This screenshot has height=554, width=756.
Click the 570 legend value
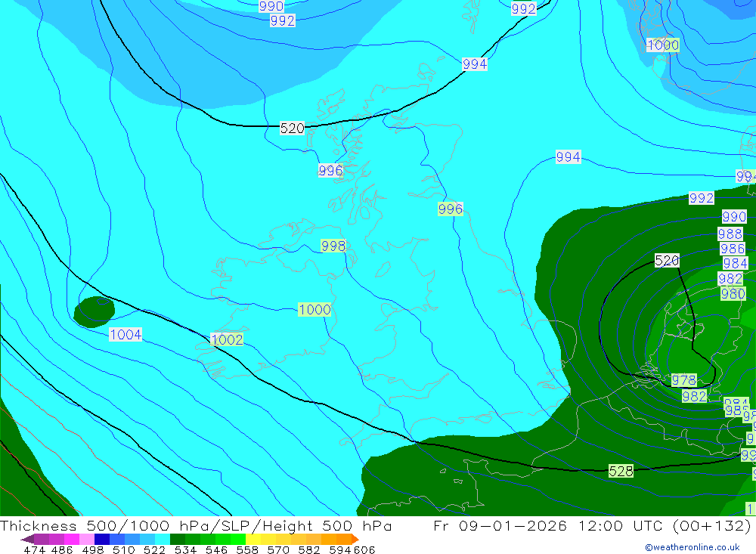[x=278, y=549]
